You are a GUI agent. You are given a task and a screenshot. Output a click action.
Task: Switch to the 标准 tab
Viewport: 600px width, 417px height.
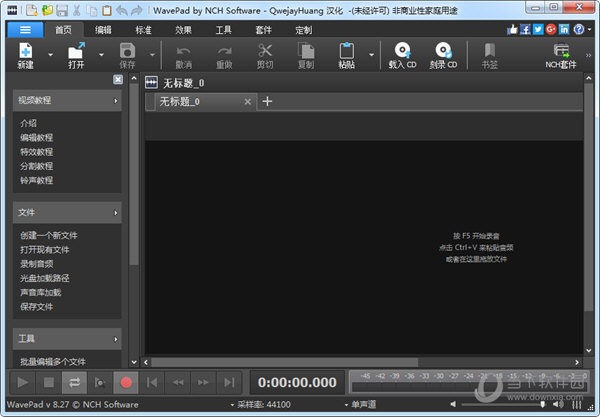pyautogui.click(x=143, y=30)
